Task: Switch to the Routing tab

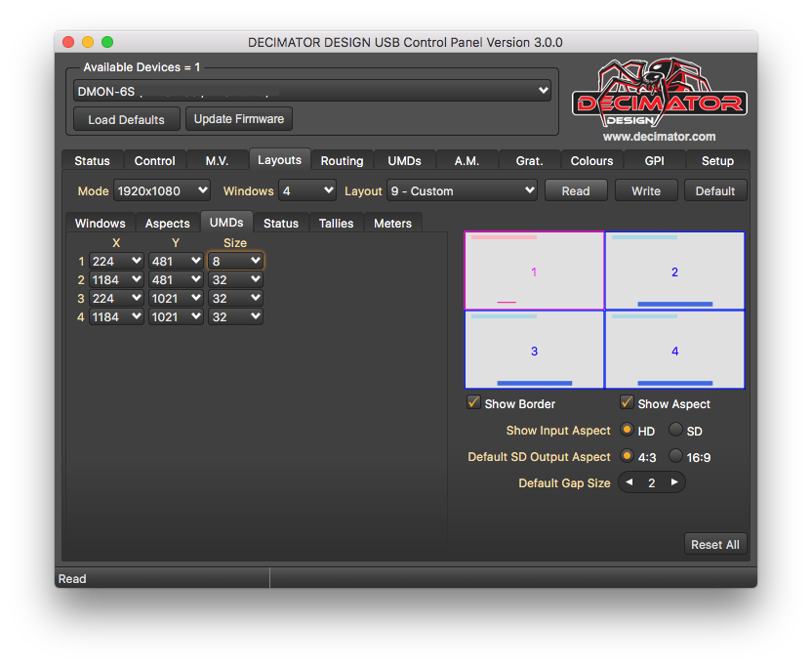Action: point(342,161)
